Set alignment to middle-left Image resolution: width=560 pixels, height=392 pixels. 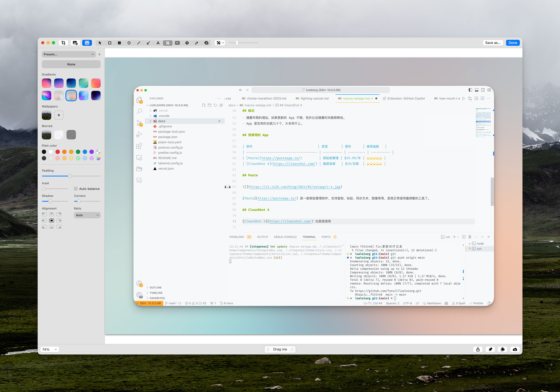[44, 221]
